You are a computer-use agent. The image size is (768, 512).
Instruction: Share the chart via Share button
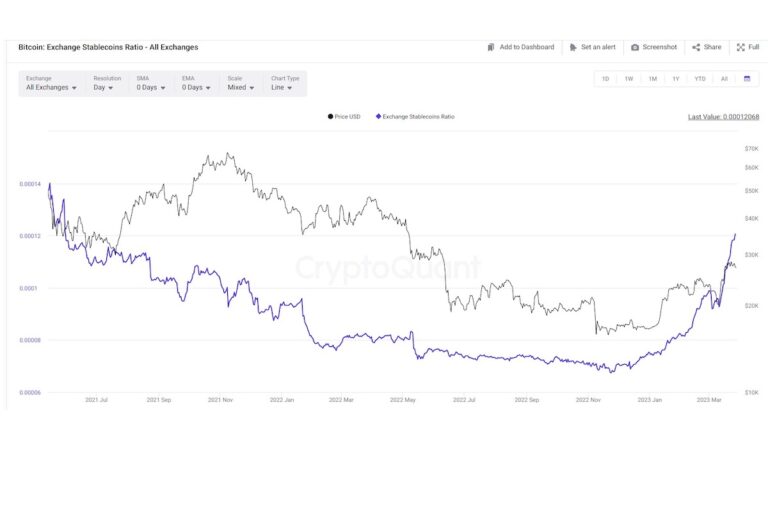coord(707,47)
